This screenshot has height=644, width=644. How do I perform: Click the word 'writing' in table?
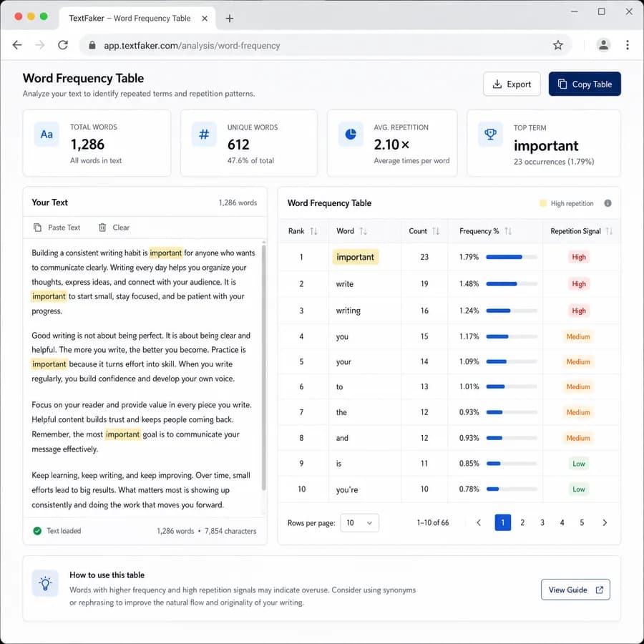coord(348,311)
